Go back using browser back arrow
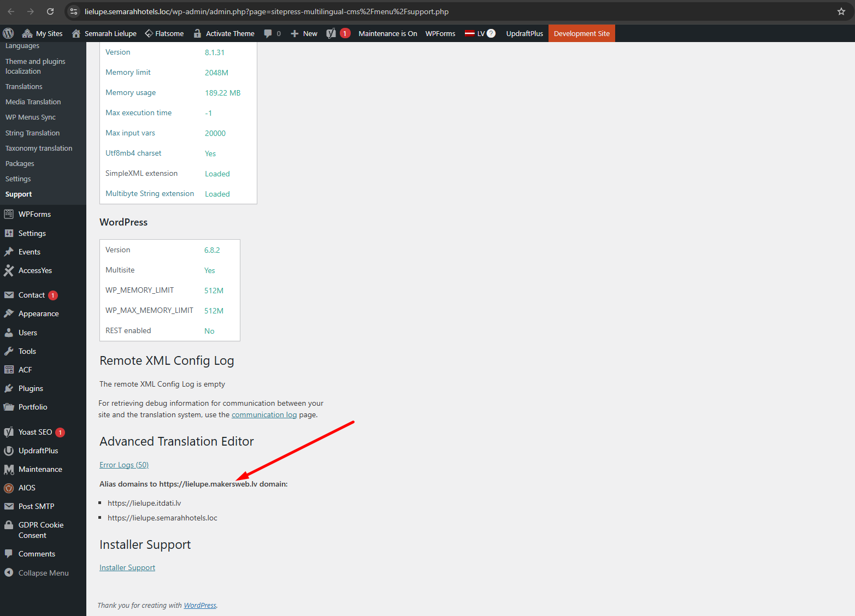The height and width of the screenshot is (616, 855). pyautogui.click(x=11, y=11)
